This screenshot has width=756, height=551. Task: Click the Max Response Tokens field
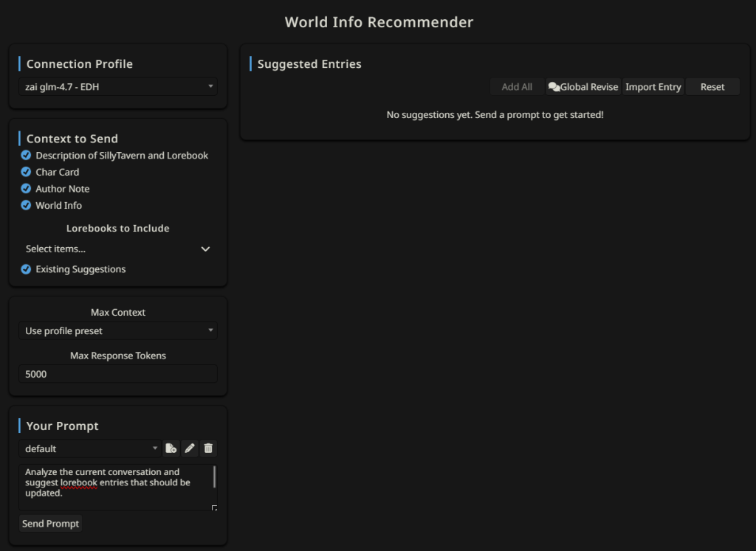(x=118, y=374)
